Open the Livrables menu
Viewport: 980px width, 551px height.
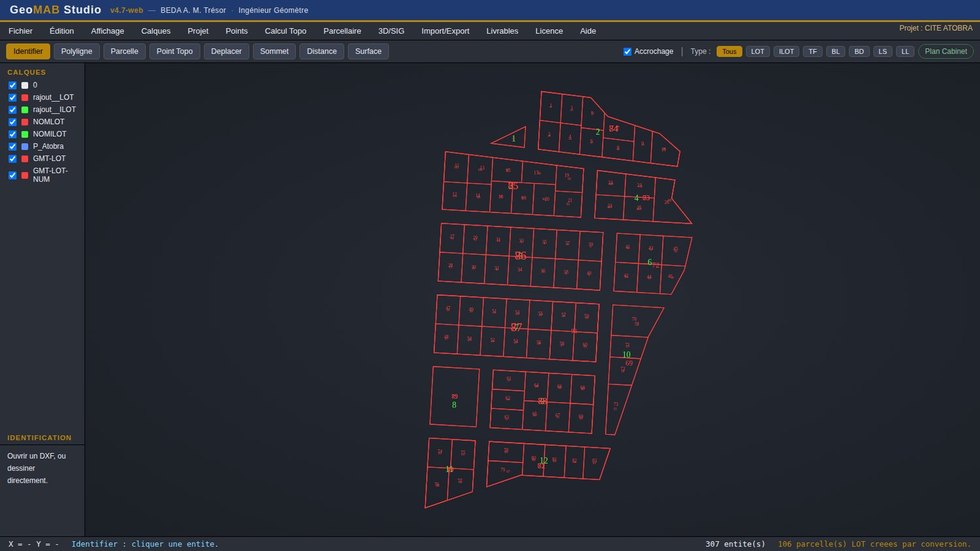pyautogui.click(x=502, y=31)
